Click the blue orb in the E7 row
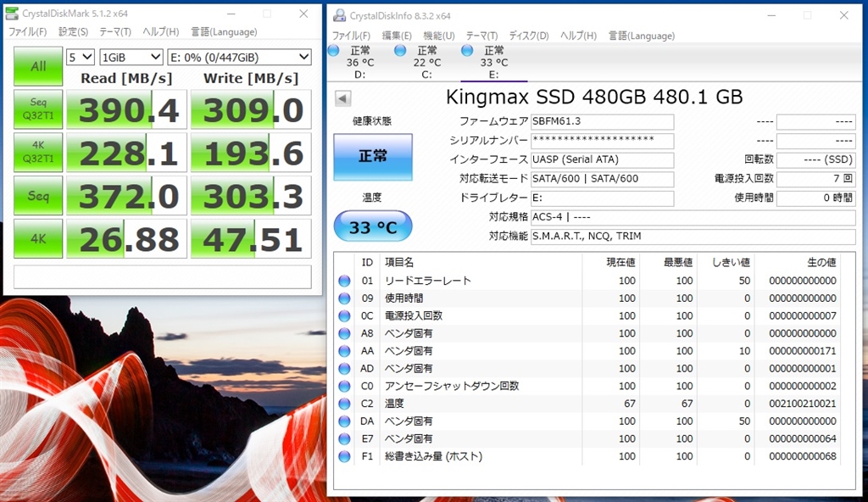Viewport: 868px width, 502px height. [x=344, y=439]
